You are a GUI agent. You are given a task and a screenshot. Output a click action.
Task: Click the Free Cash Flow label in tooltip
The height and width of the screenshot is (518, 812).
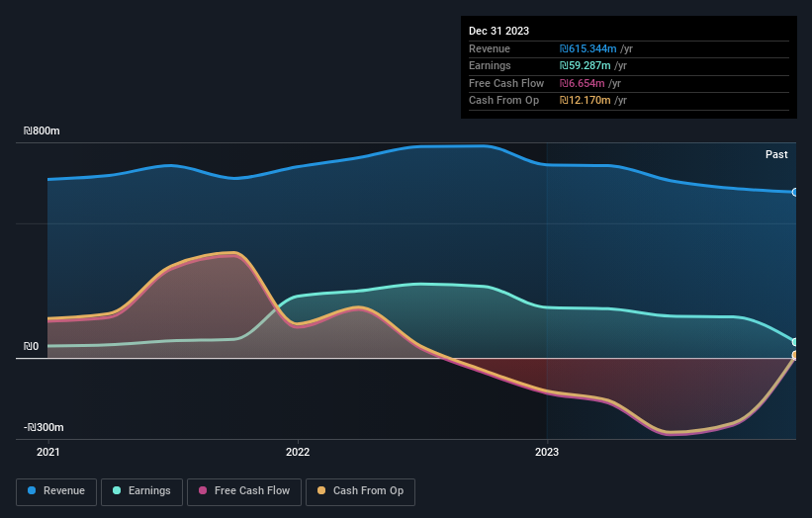(506, 83)
